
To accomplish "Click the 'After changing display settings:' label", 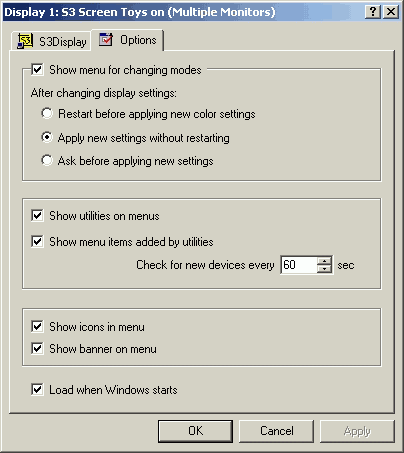I will pos(104,93).
